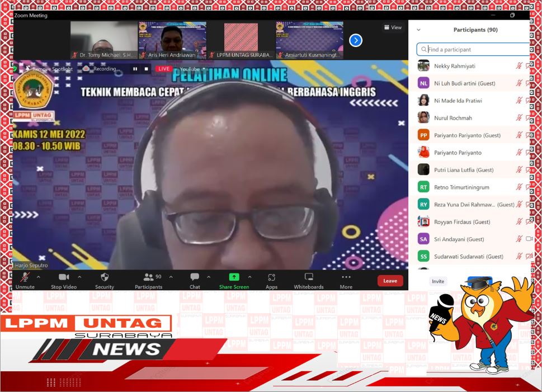Select participant Sudarwati Sudarwati
542x392 pixels.
coord(469,256)
